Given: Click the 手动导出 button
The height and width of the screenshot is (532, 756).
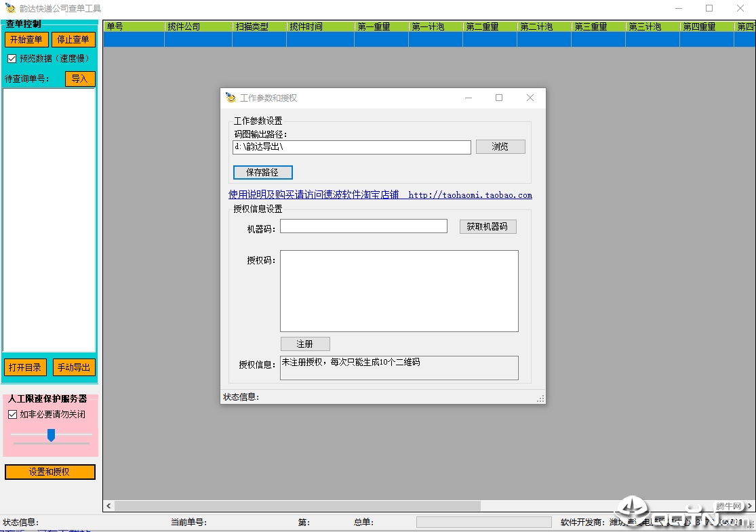Looking at the screenshot, I should (x=74, y=368).
